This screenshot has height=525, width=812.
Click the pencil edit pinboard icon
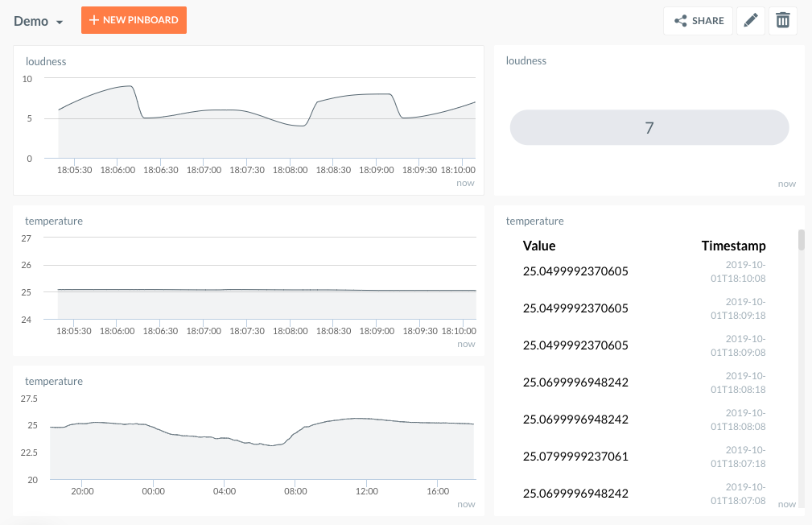[x=750, y=21]
